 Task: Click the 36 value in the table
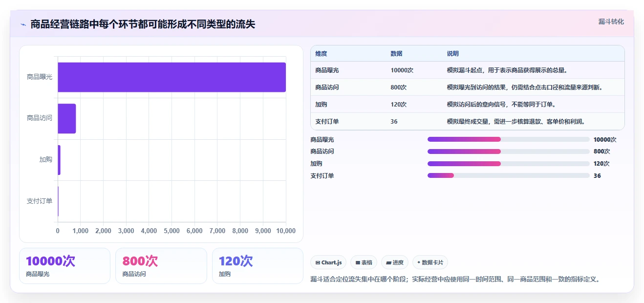click(x=394, y=122)
